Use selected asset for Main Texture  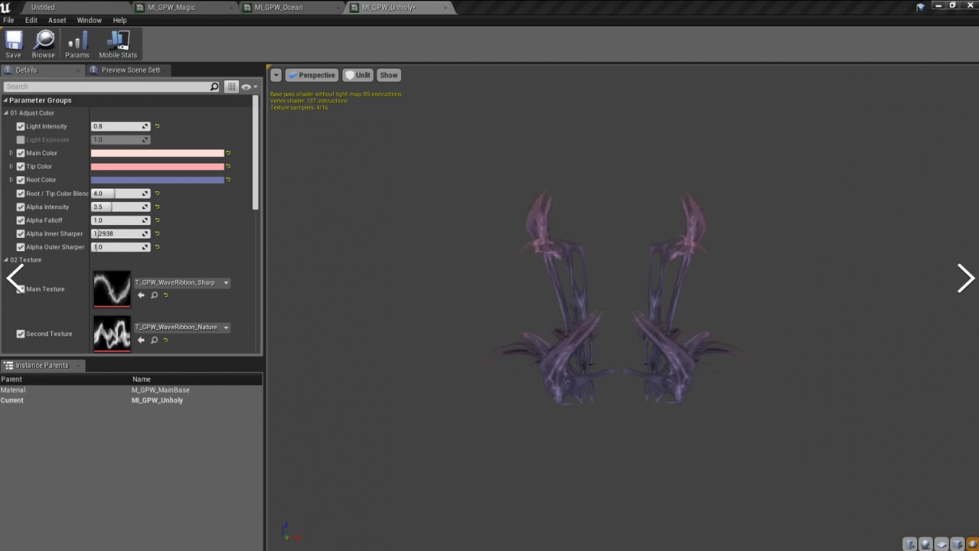point(141,295)
